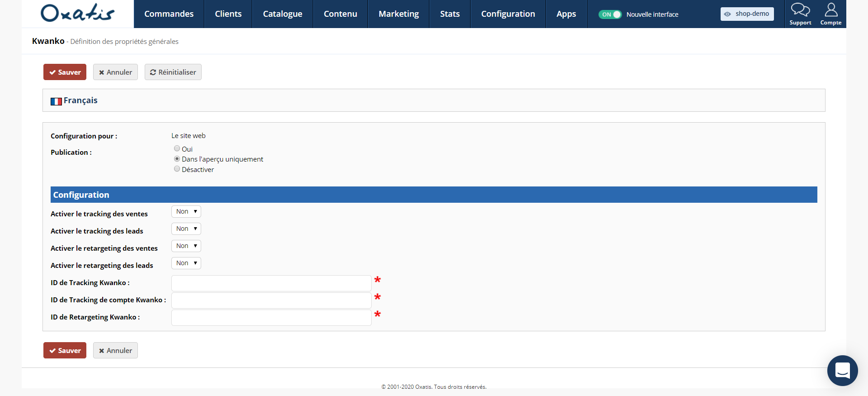Click the blue Configuration section header
Viewport: 868px width, 396px height.
point(434,195)
